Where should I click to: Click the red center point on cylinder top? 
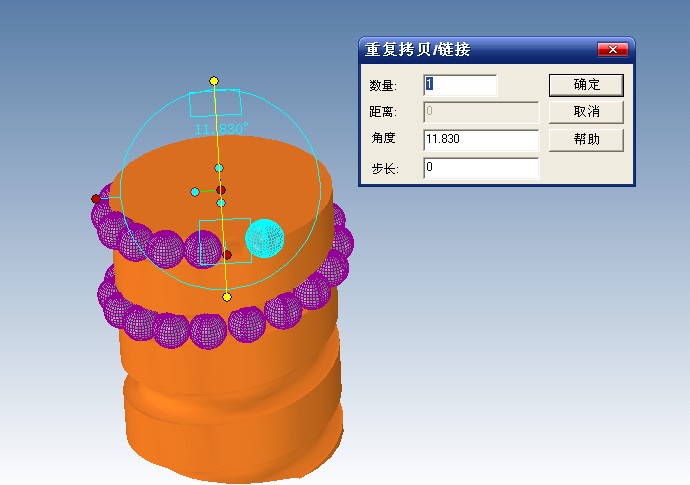pos(221,190)
